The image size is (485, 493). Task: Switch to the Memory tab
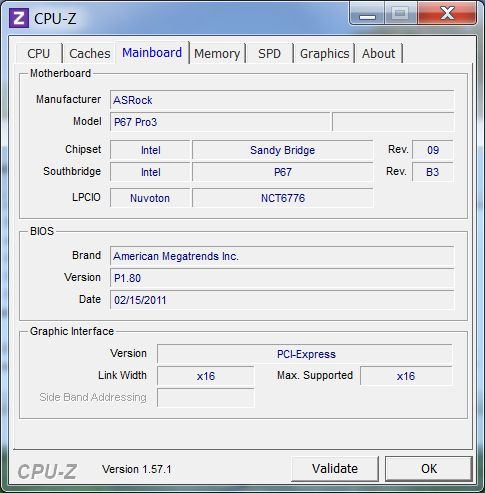click(217, 53)
